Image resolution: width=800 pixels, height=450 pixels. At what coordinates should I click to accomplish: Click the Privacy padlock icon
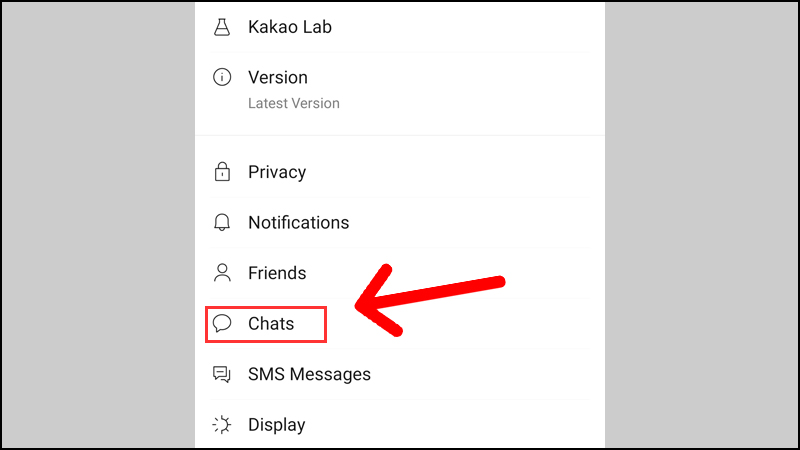click(222, 172)
